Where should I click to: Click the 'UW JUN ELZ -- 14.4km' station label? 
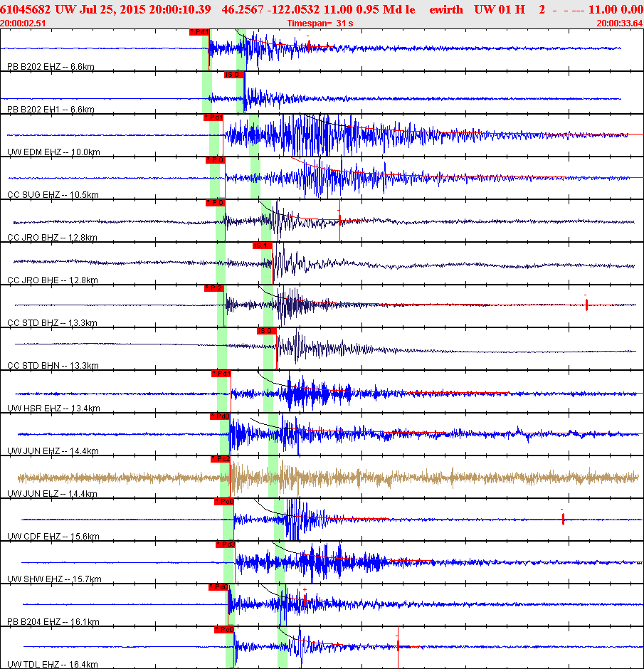click(x=53, y=494)
